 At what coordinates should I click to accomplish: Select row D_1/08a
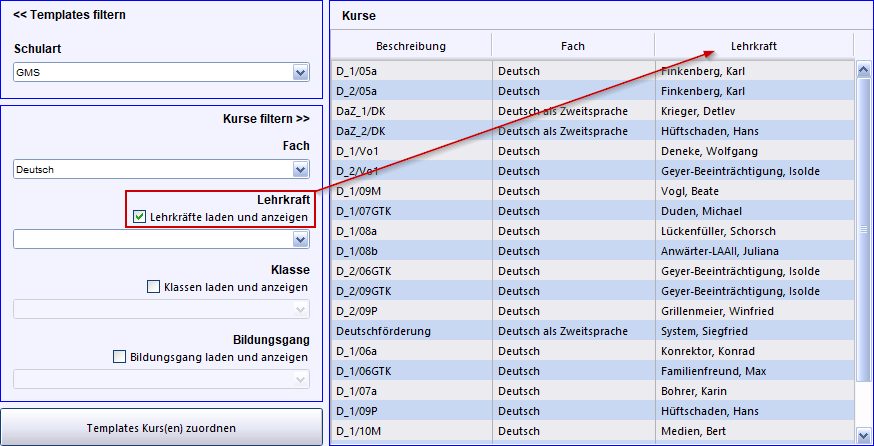pyautogui.click(x=593, y=231)
